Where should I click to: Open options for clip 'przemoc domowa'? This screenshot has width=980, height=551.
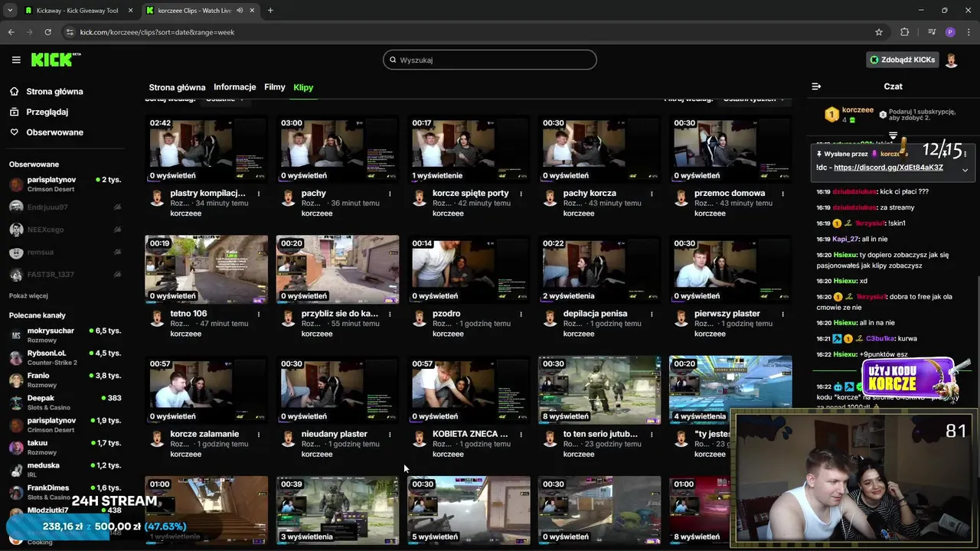[x=782, y=194]
